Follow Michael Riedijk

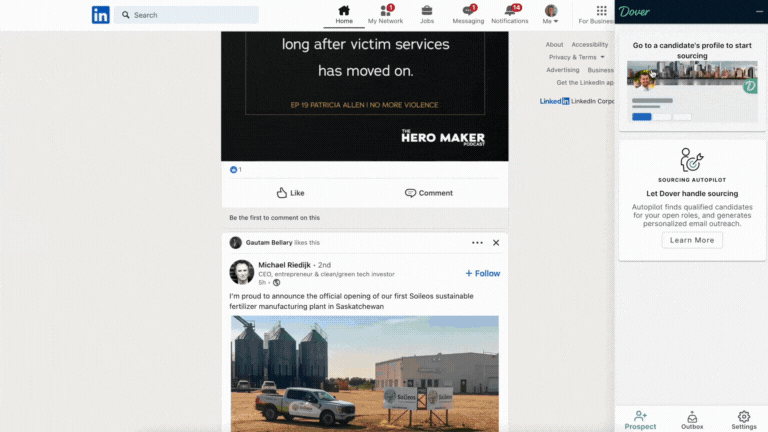(x=483, y=273)
